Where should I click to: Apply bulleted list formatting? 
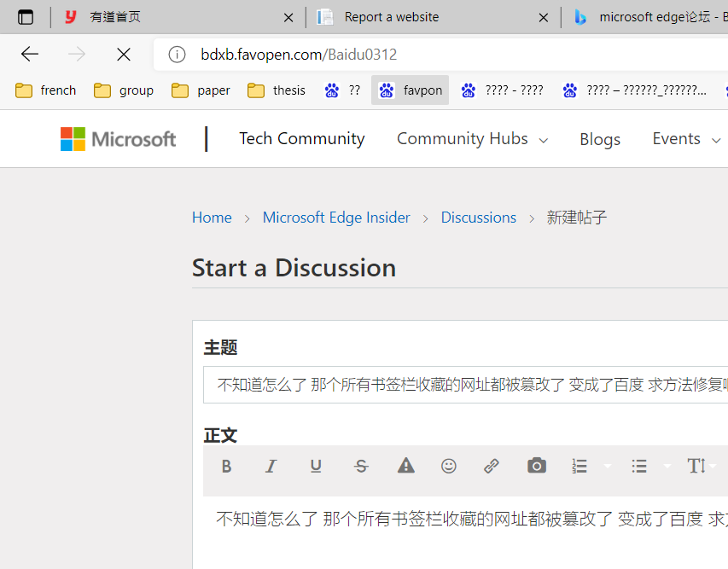click(x=639, y=466)
